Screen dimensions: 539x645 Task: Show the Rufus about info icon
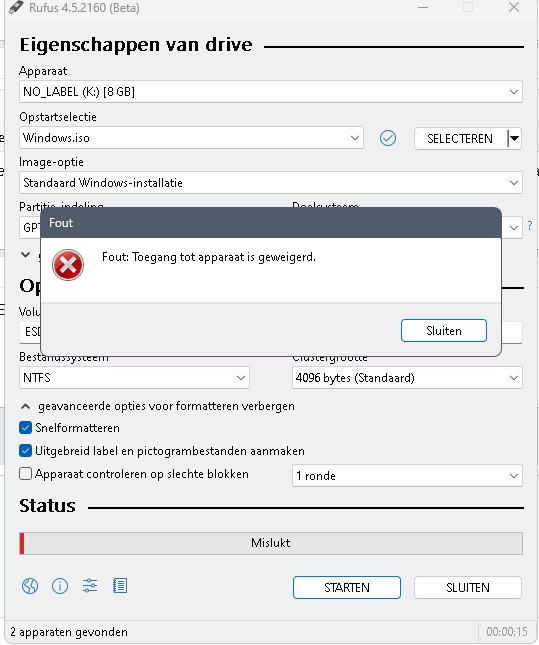click(x=60, y=586)
